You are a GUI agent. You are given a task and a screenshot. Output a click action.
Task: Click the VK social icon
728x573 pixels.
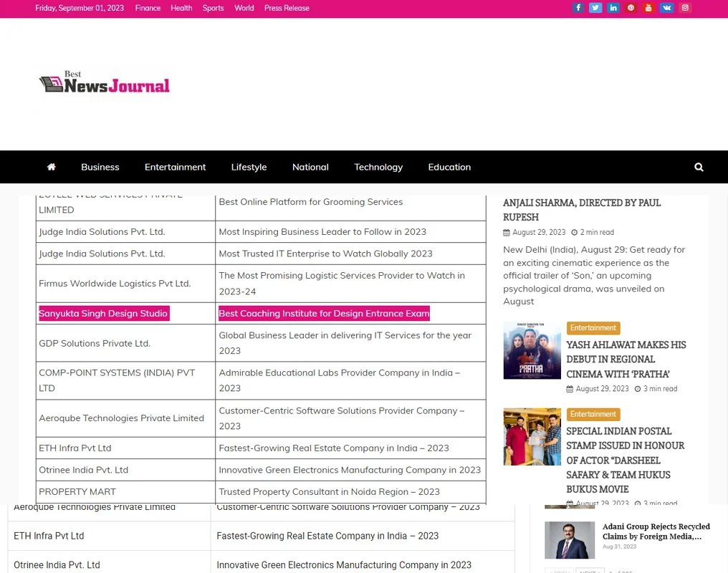[x=667, y=8]
